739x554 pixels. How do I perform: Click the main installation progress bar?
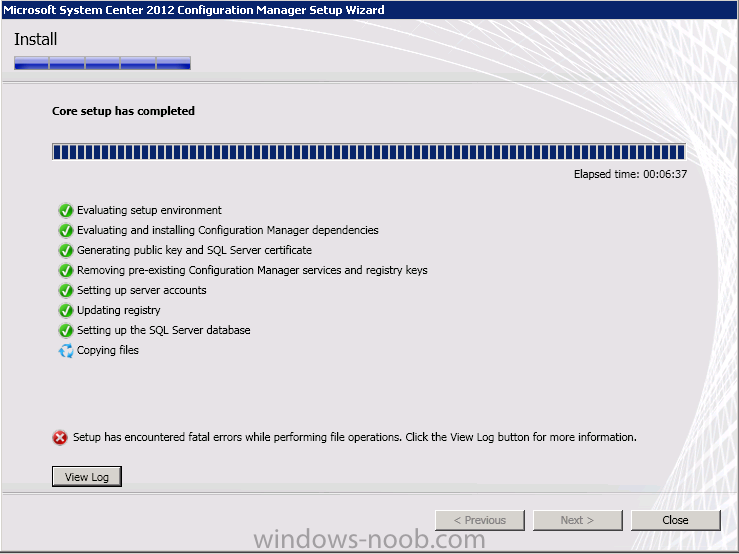369,152
